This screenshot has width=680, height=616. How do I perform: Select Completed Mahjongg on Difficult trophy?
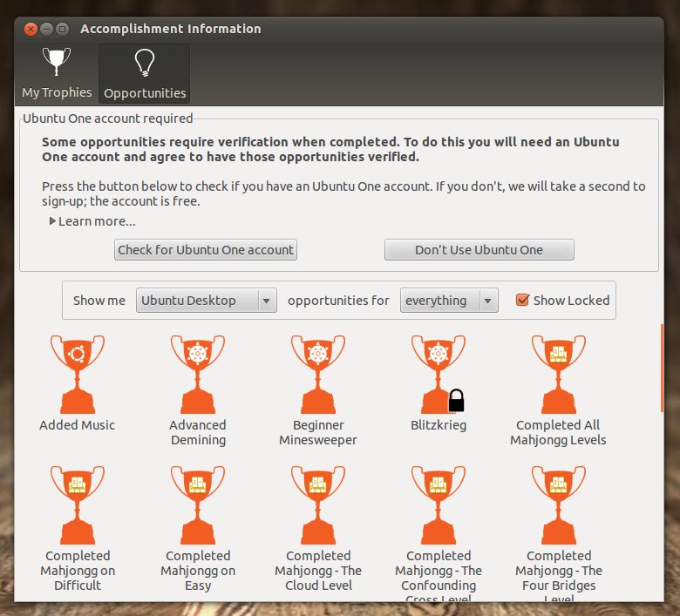78,504
